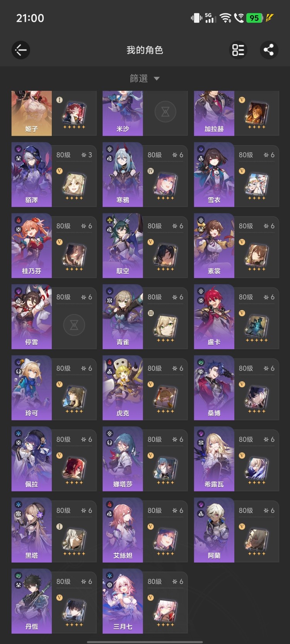Open 青雀 character card

(x=145, y=317)
